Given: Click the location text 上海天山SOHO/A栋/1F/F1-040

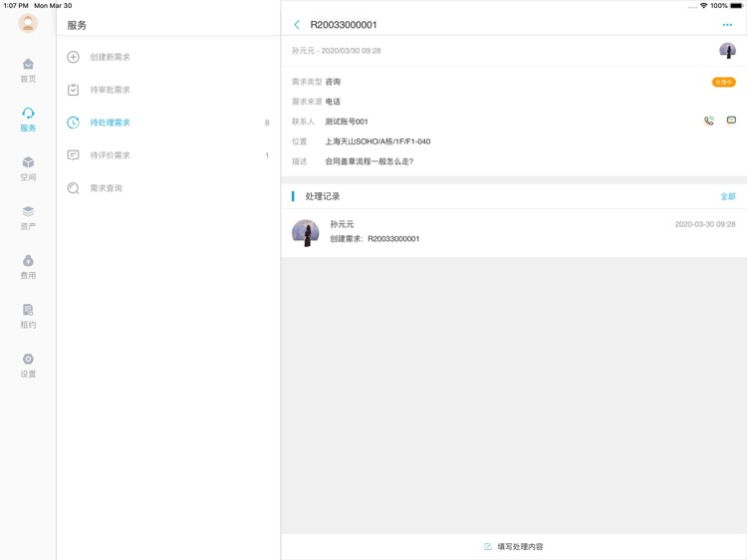Looking at the screenshot, I should tap(377, 141).
